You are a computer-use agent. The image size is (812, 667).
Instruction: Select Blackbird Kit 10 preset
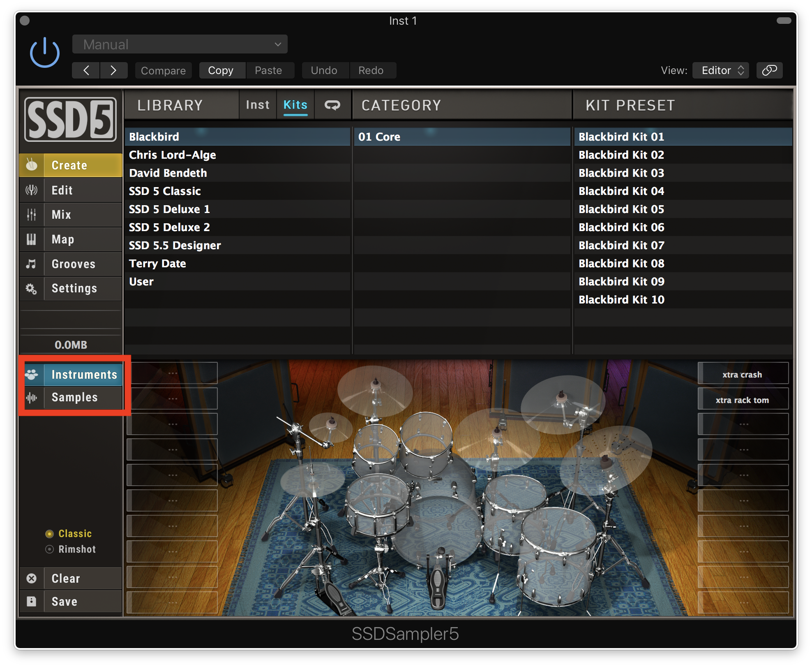point(683,299)
